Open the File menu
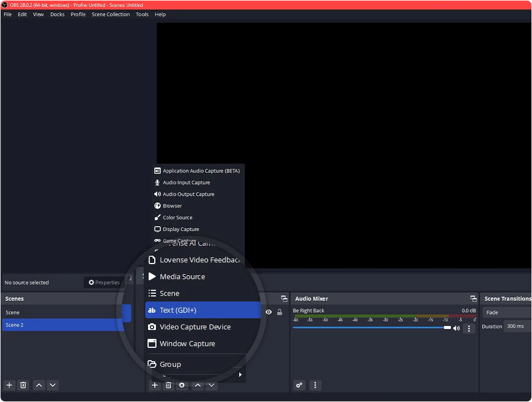The width and height of the screenshot is (532, 402). pyautogui.click(x=7, y=14)
